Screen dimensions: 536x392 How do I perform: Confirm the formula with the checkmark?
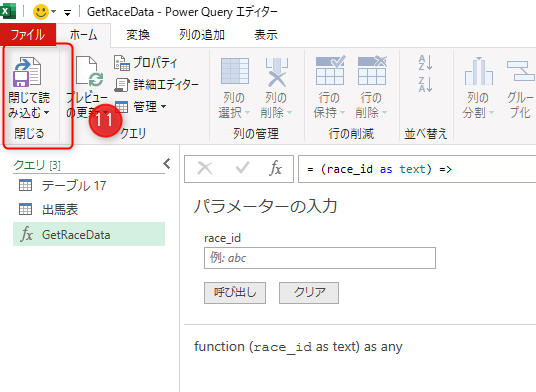pyautogui.click(x=242, y=168)
